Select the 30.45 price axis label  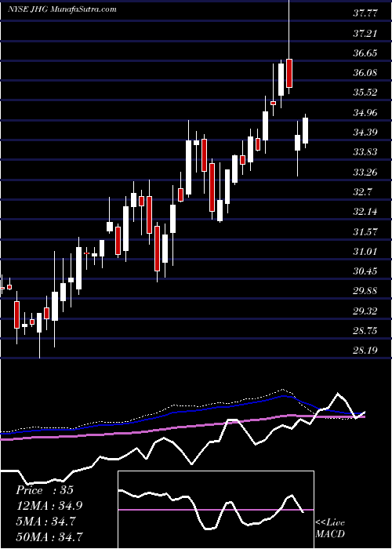[365, 271]
